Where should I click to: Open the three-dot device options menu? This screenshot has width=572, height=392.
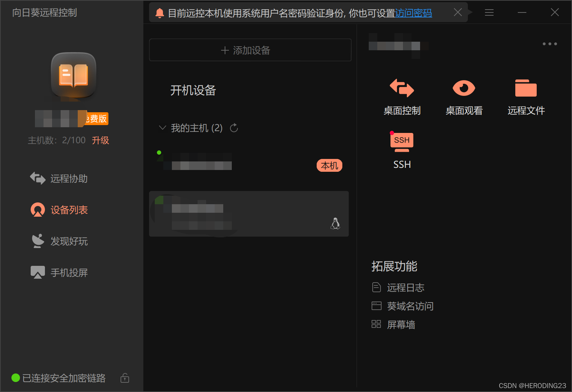click(550, 44)
